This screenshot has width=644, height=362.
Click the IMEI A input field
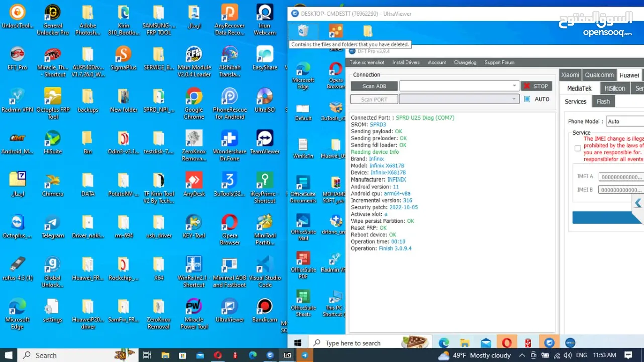point(621,177)
